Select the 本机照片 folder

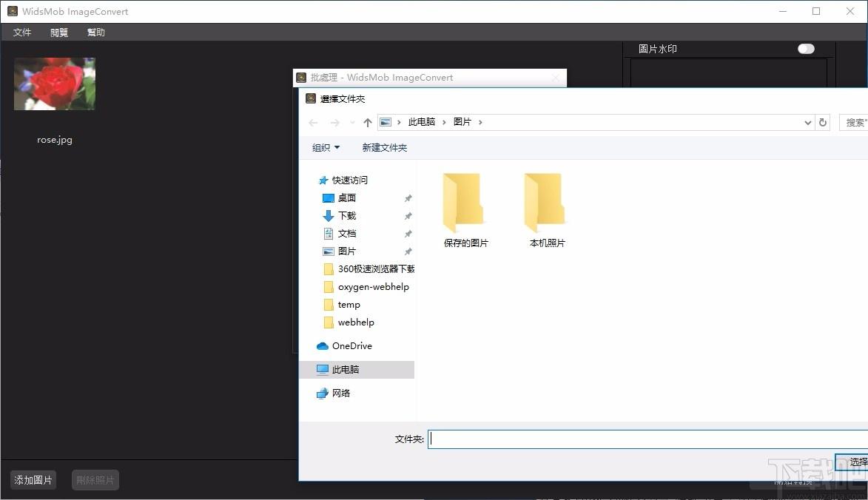[547, 210]
